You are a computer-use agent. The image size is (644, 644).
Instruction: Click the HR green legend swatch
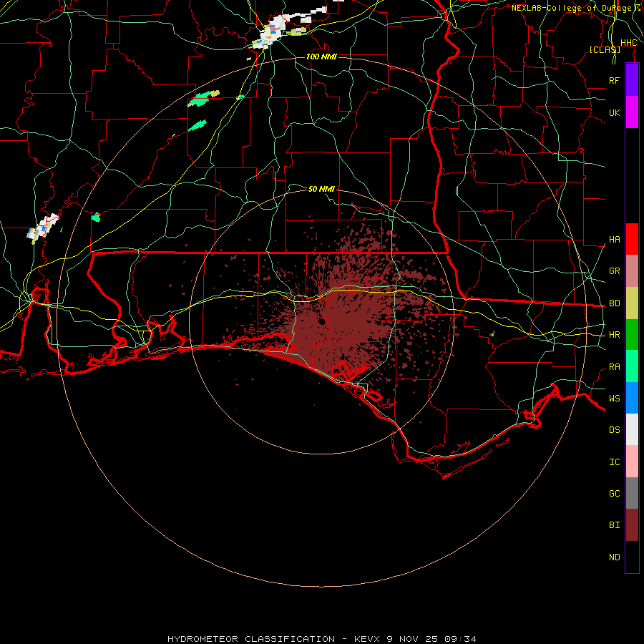(632, 335)
